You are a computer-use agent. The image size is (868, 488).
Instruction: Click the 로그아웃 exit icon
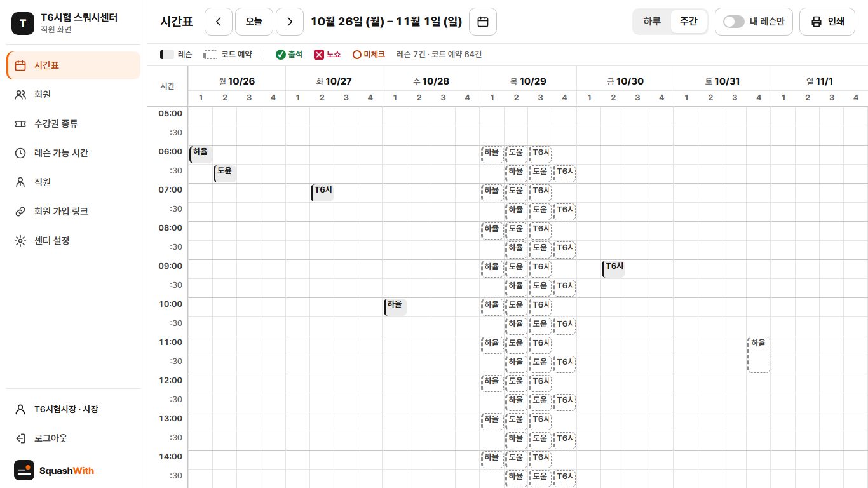(x=20, y=438)
